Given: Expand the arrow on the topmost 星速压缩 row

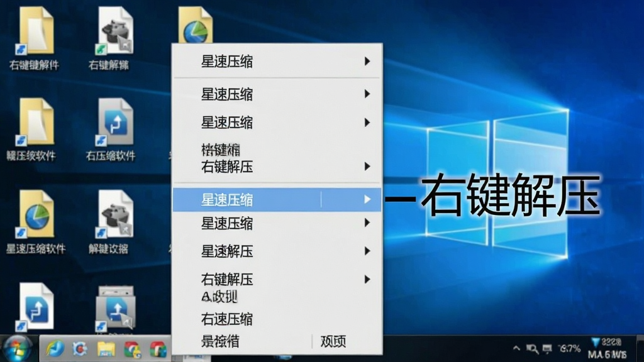Looking at the screenshot, I should [x=367, y=61].
